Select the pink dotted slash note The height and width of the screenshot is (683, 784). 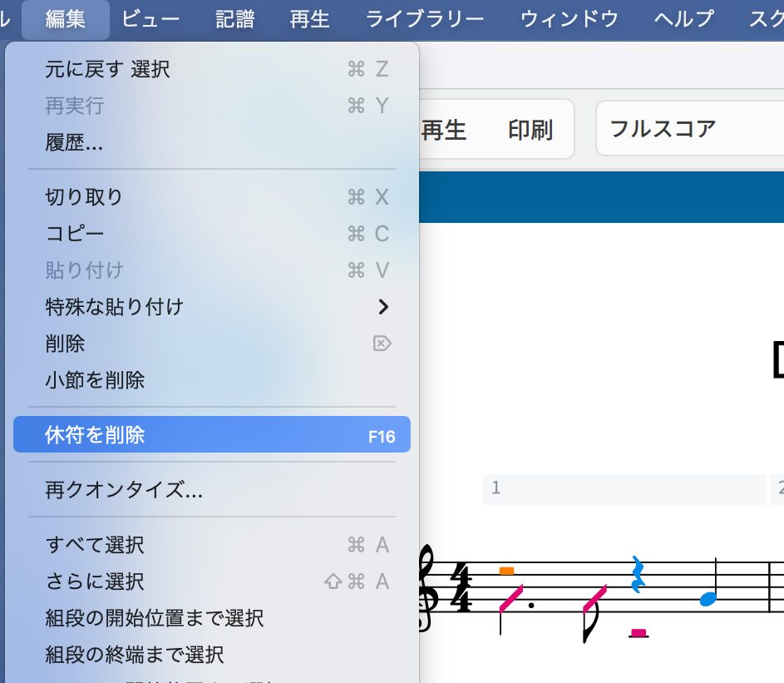[510, 598]
